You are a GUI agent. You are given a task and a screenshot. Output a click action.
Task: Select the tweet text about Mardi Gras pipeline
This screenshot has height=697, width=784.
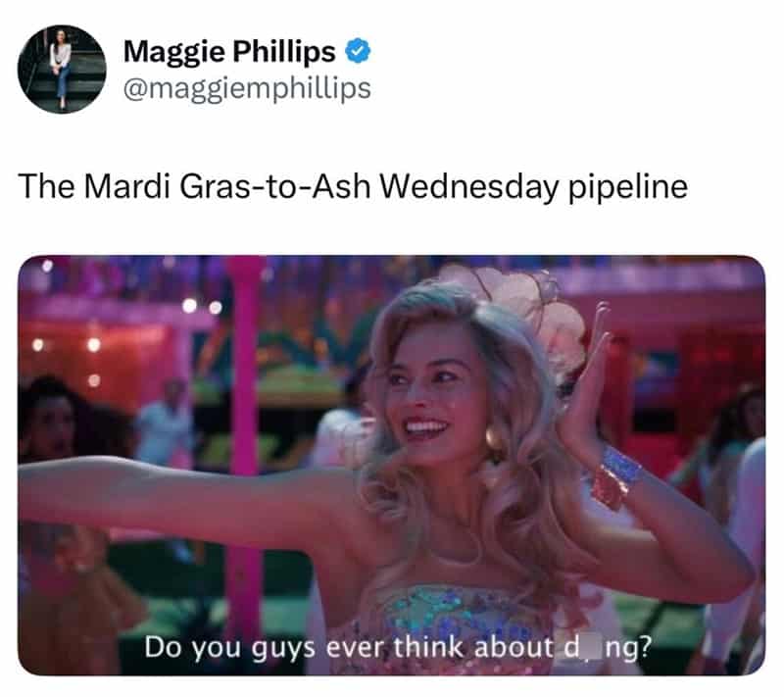[x=353, y=186]
